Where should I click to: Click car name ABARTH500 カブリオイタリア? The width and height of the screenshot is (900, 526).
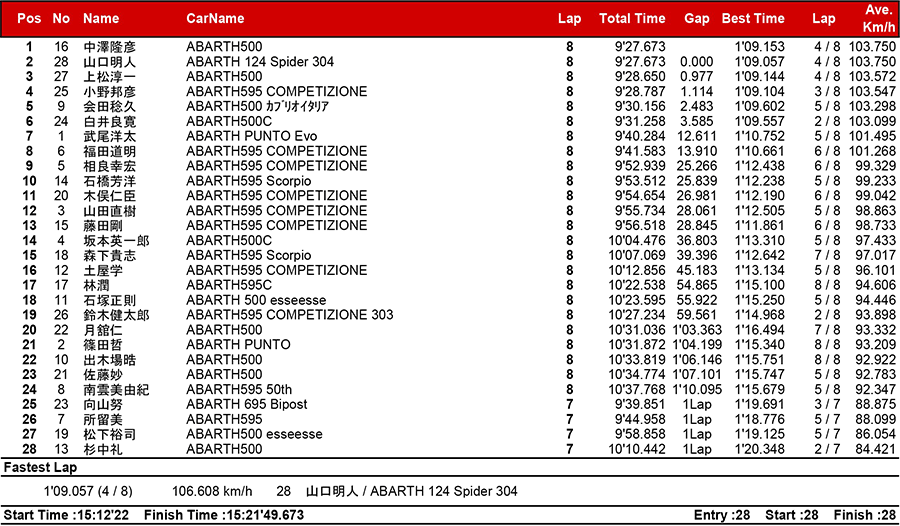[258, 107]
